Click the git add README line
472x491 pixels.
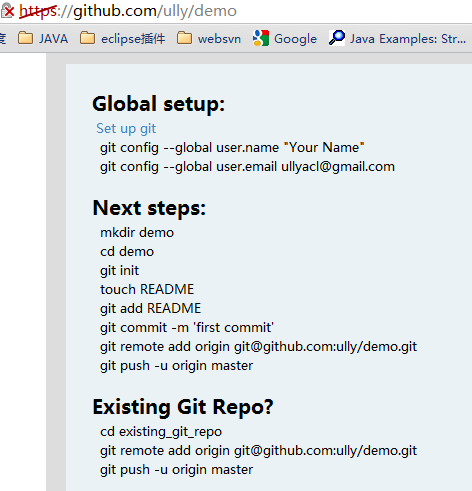click(x=151, y=308)
